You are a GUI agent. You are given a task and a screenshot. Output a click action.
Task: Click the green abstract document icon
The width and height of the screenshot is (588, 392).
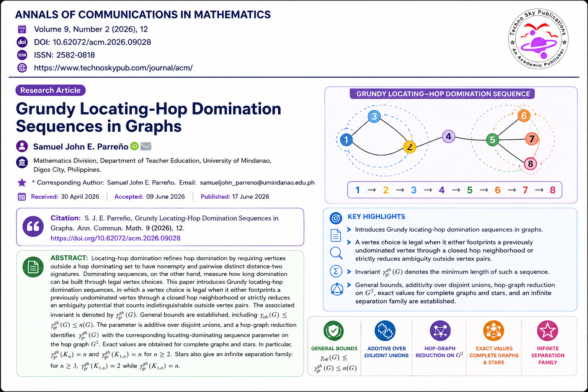33,266
